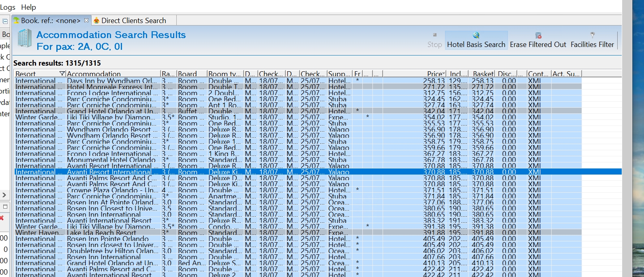This screenshot has width=644, height=277.
Task: Expand the left panel chevron arrow
Action: (x=4, y=195)
